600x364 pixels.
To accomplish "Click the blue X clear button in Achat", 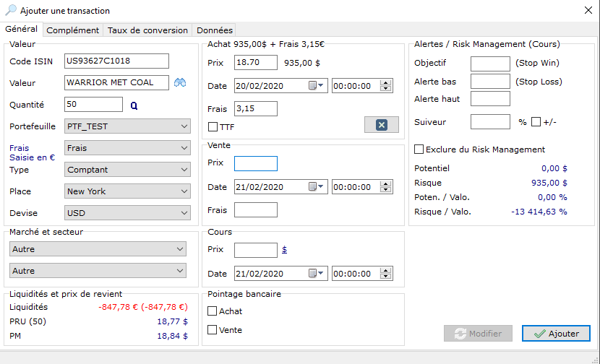I will 382,125.
